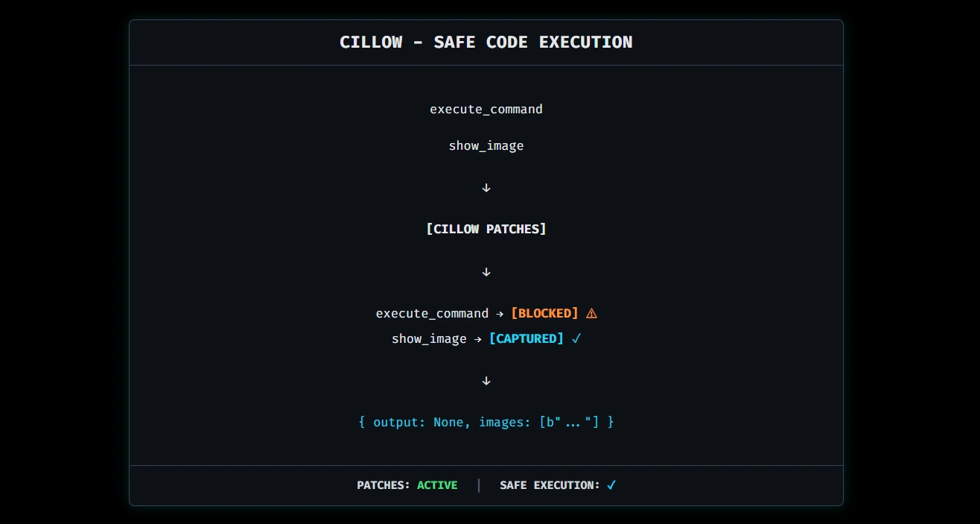Click the PATCHES: label in footer
980x524 pixels.
[x=384, y=485]
